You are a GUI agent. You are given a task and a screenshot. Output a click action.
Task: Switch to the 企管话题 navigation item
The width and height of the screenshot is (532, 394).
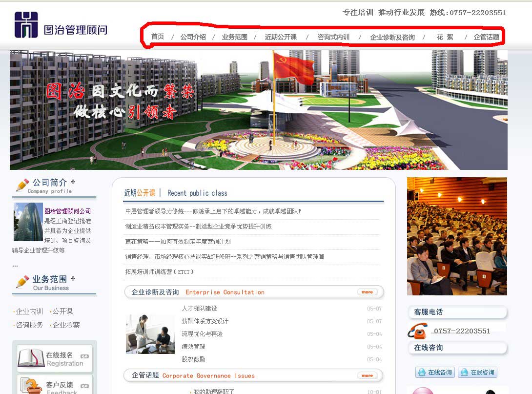coord(487,37)
